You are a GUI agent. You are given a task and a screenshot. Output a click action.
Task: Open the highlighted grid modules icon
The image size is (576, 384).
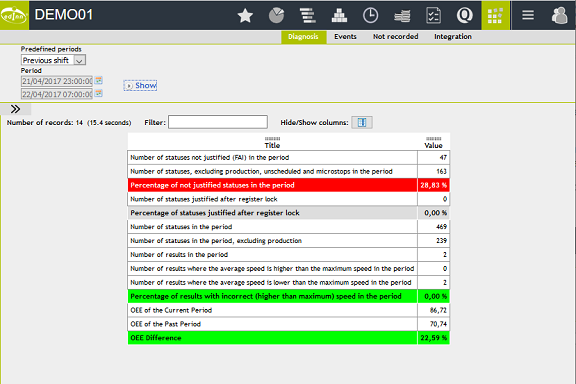pos(496,15)
